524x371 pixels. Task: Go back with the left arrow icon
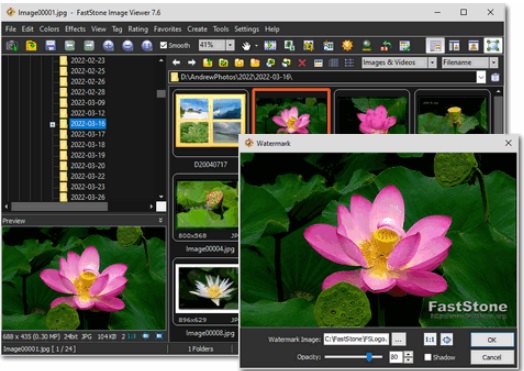coord(176,63)
